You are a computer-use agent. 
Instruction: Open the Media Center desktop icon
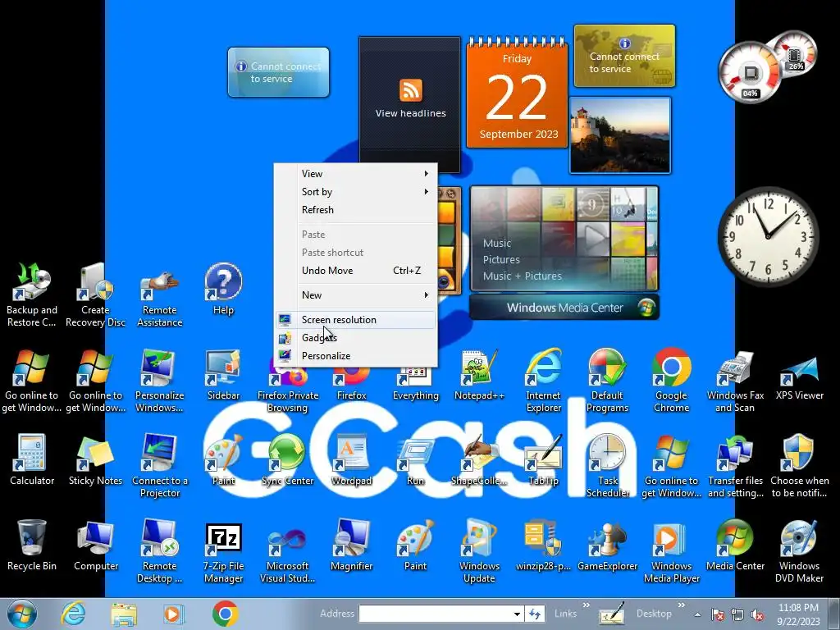[735, 545]
